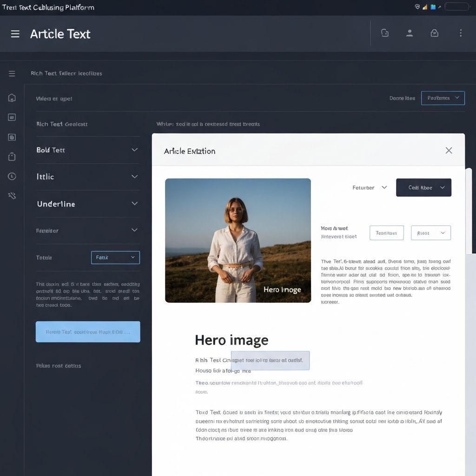Open the lock icon in top header
The image size is (476, 476).
pos(434,33)
